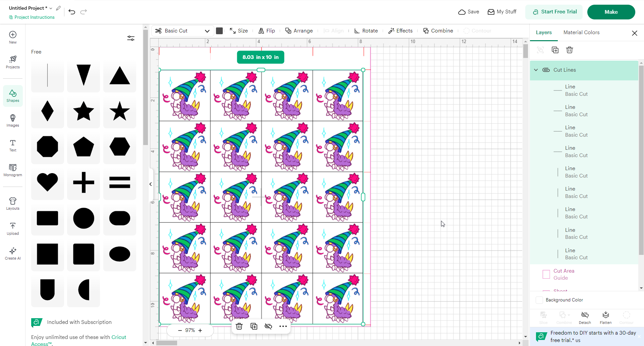644x346 pixels.
Task: Zoom in with the plus button
Action: [200, 330]
